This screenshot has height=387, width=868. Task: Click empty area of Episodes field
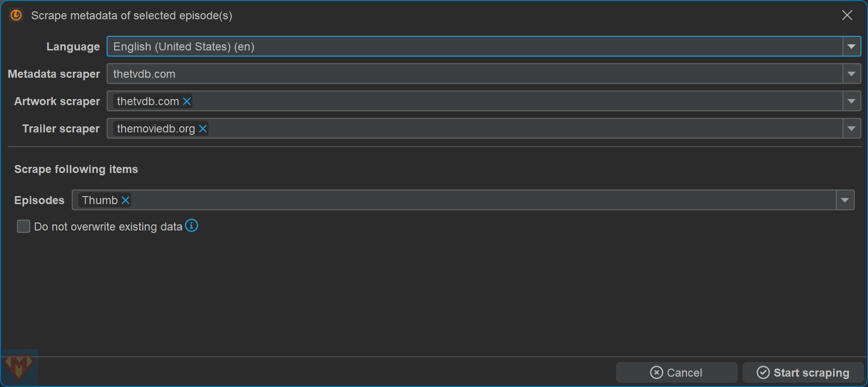pos(472,200)
